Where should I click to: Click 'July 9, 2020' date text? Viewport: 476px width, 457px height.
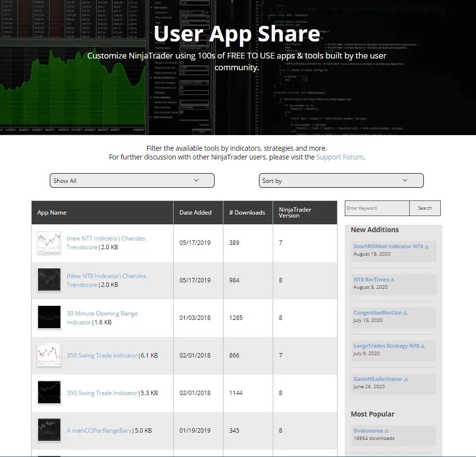(366, 353)
